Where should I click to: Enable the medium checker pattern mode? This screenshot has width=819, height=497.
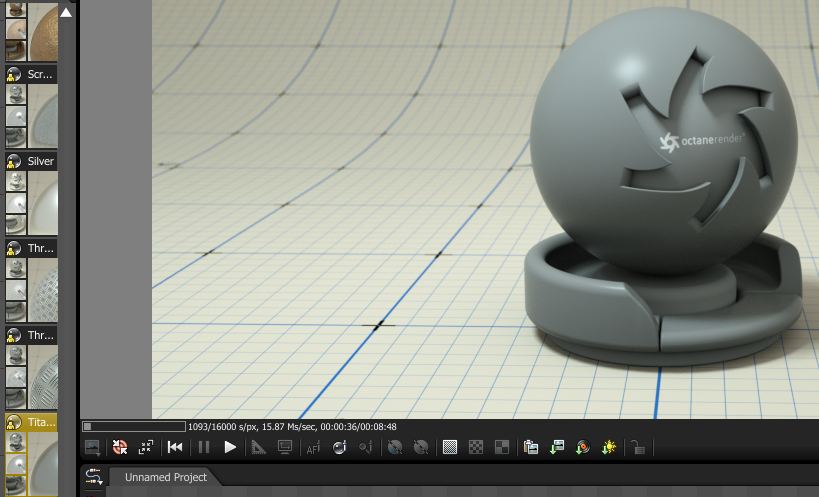pyautogui.click(x=476, y=447)
